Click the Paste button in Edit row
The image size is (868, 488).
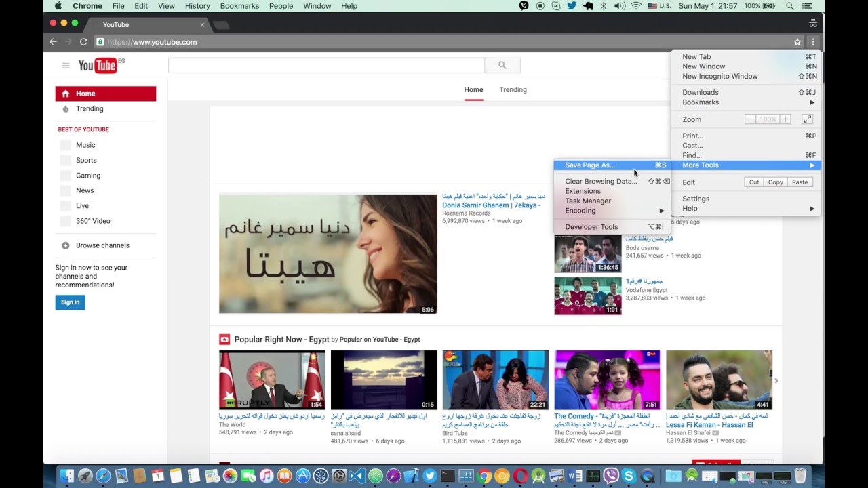[x=800, y=182]
